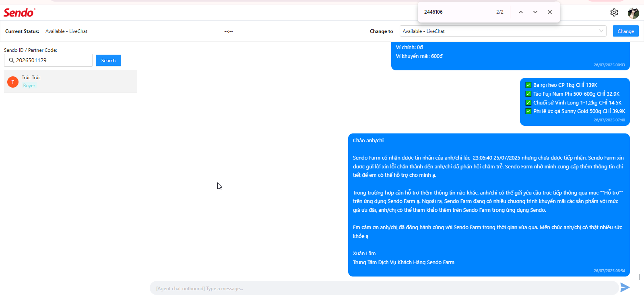644x295 pixels.
Task: Click the Chào anh/chị greeting line
Action: tap(368, 141)
